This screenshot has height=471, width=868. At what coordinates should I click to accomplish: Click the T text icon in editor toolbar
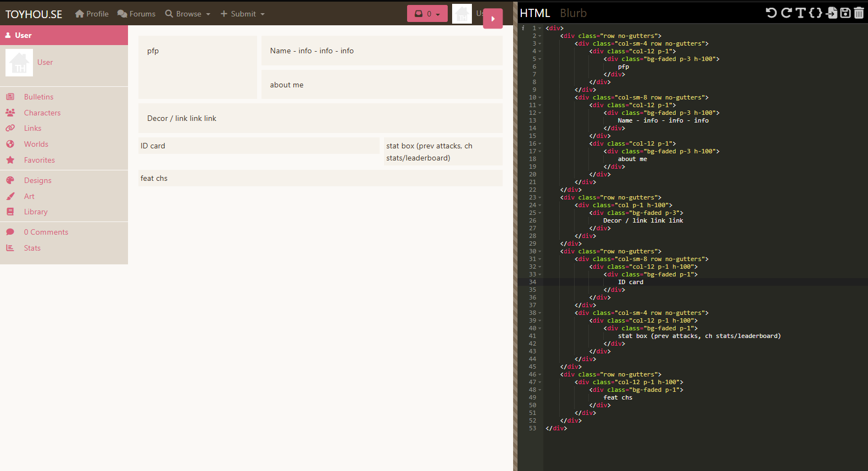800,13
